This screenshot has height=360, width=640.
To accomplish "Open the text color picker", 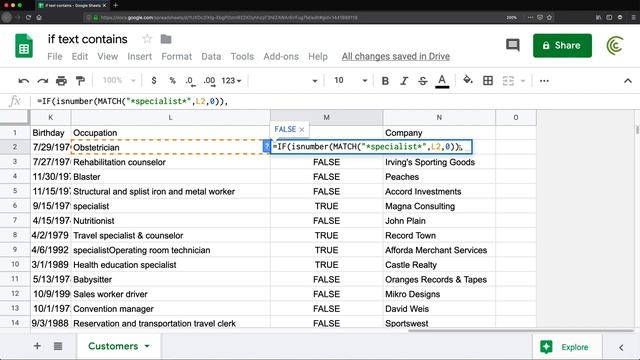I will point(442,81).
